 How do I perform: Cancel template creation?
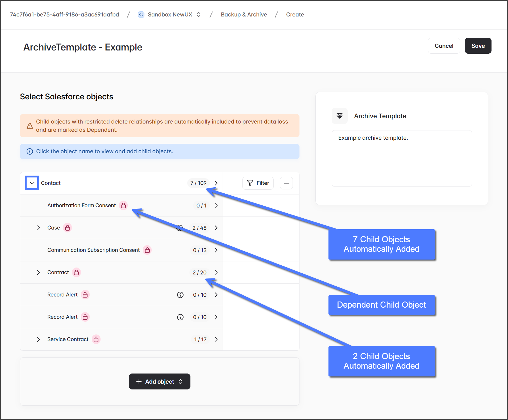click(444, 46)
